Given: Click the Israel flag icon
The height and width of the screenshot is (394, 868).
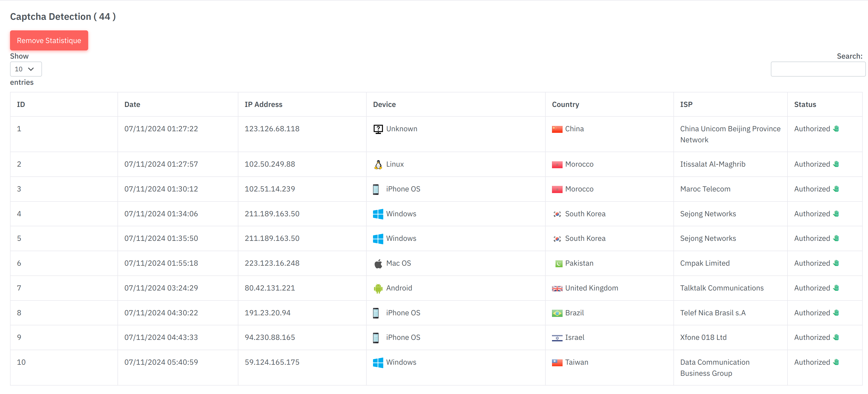Looking at the screenshot, I should click(557, 338).
